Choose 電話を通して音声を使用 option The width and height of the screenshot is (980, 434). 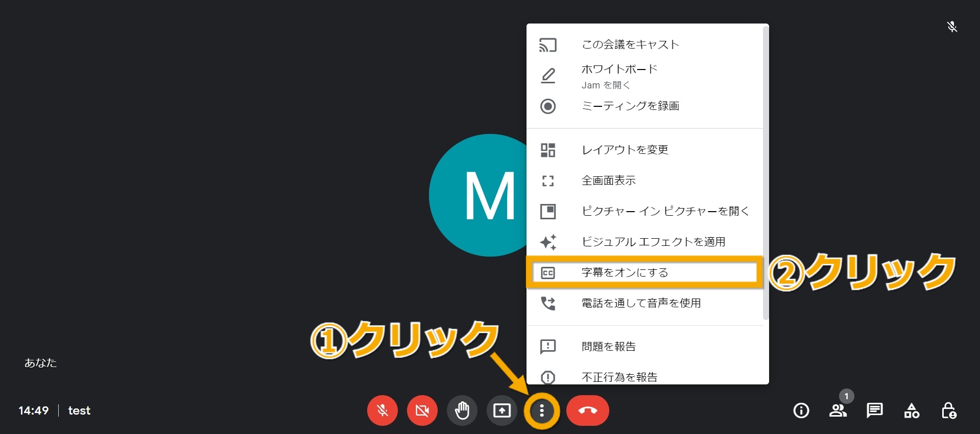[644, 303]
